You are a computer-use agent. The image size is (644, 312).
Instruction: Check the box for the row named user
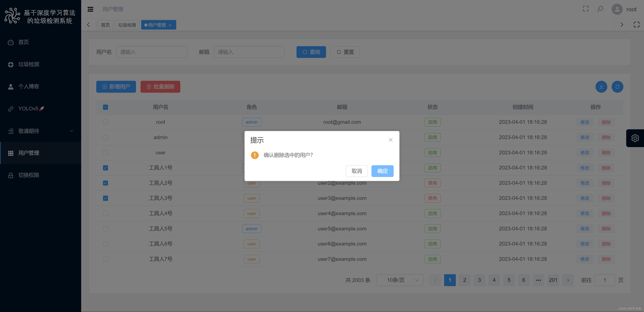[105, 152]
